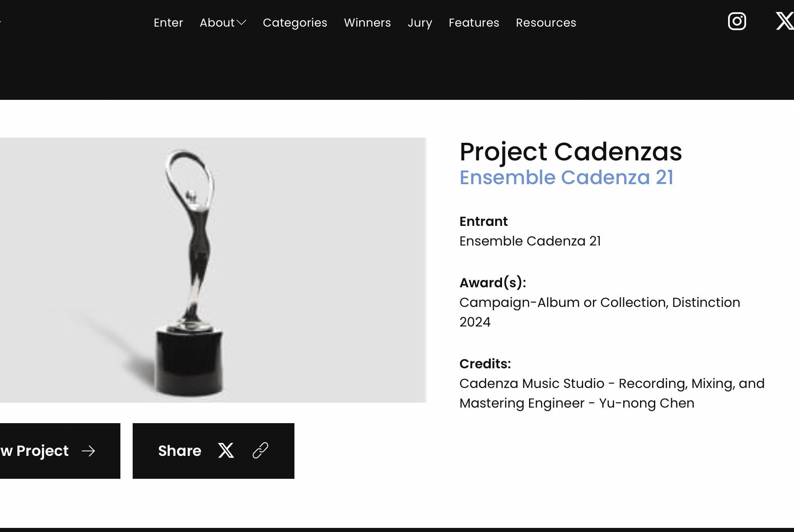Click the Share label text
This screenshot has width=794, height=532.
tap(180, 451)
